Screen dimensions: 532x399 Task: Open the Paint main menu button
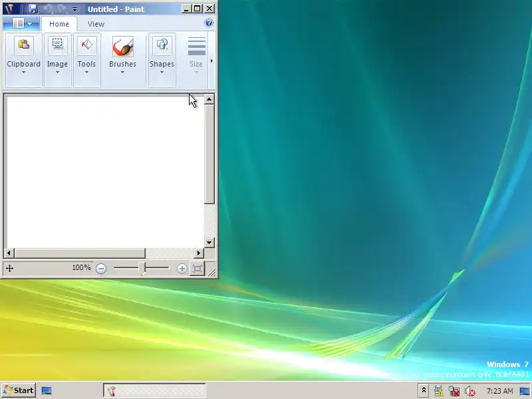(x=21, y=24)
